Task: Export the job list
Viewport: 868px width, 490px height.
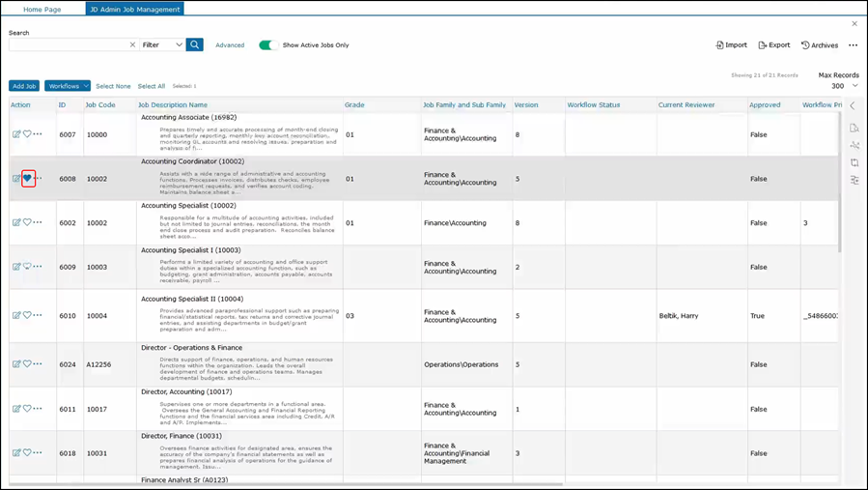Action: click(774, 45)
